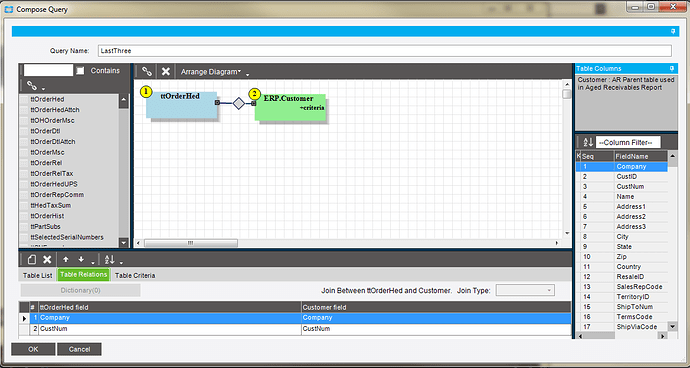
Task: Click the delete X icon in diagram toolbar
Action: (x=165, y=71)
